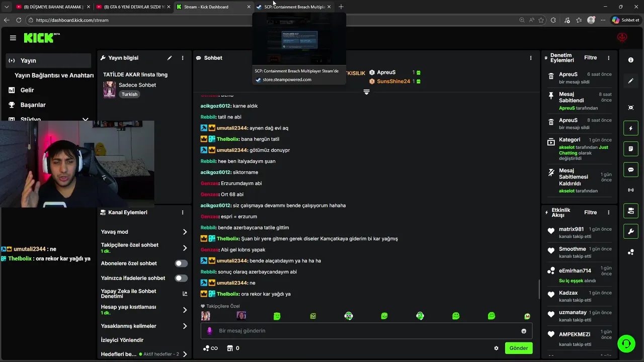Open the emoji picker in message box
Viewport: 644px width, 362px height.
[524, 331]
